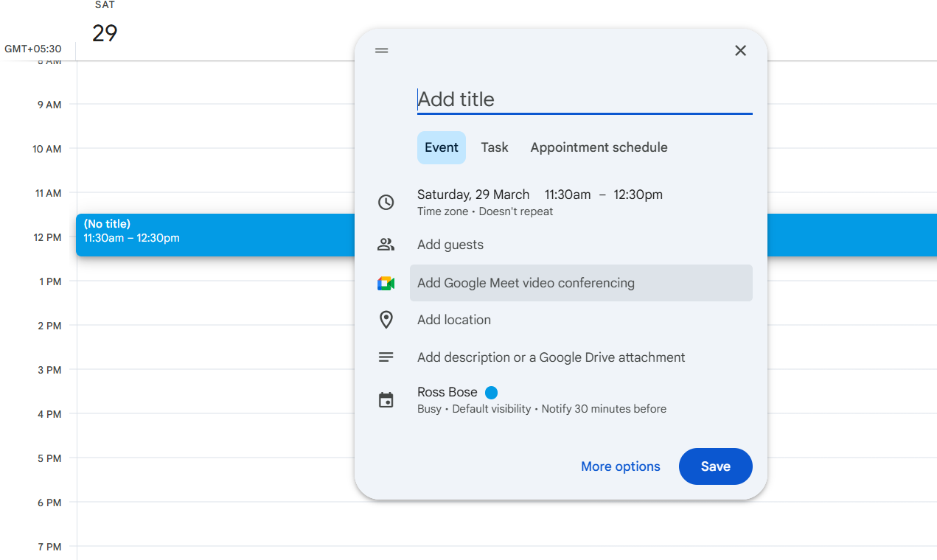
Task: Click the blue calendar color dot
Action: pyautogui.click(x=491, y=392)
